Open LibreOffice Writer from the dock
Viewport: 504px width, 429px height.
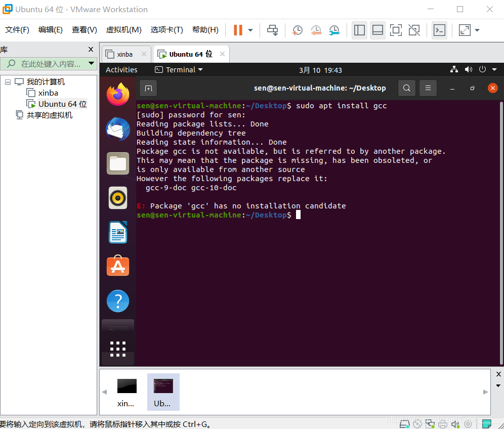point(118,232)
